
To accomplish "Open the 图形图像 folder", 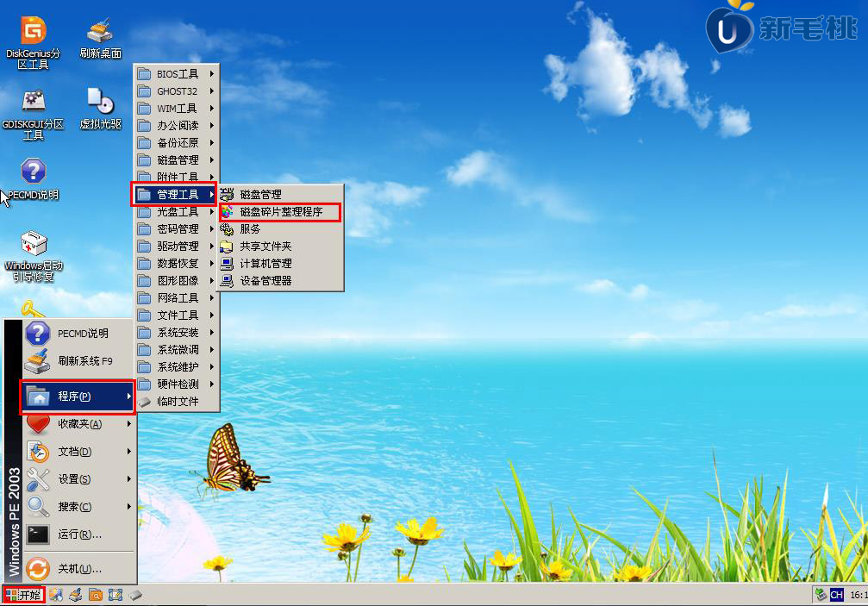I will pos(177,280).
